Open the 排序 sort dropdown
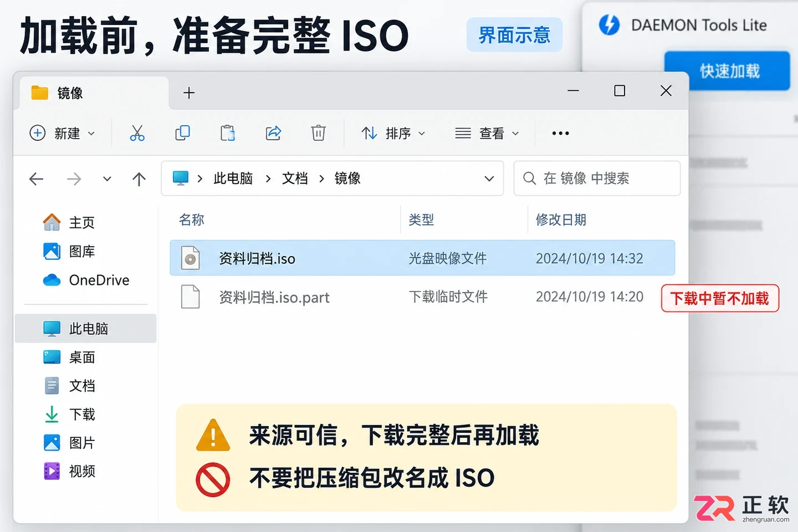798x532 pixels. point(393,133)
